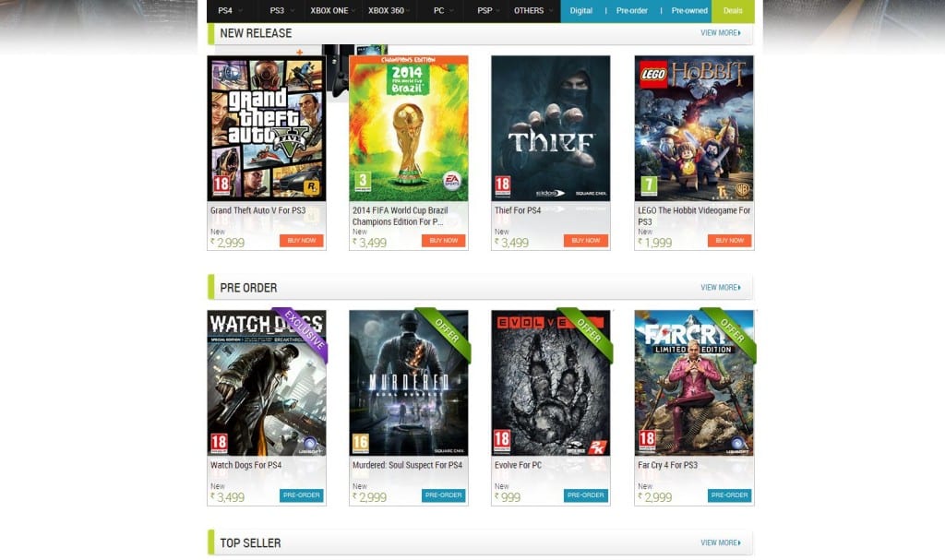Viewport: 945px width, 560px height.
Task: Pre-order Far Cry 4 for PS3
Action: [x=729, y=495]
